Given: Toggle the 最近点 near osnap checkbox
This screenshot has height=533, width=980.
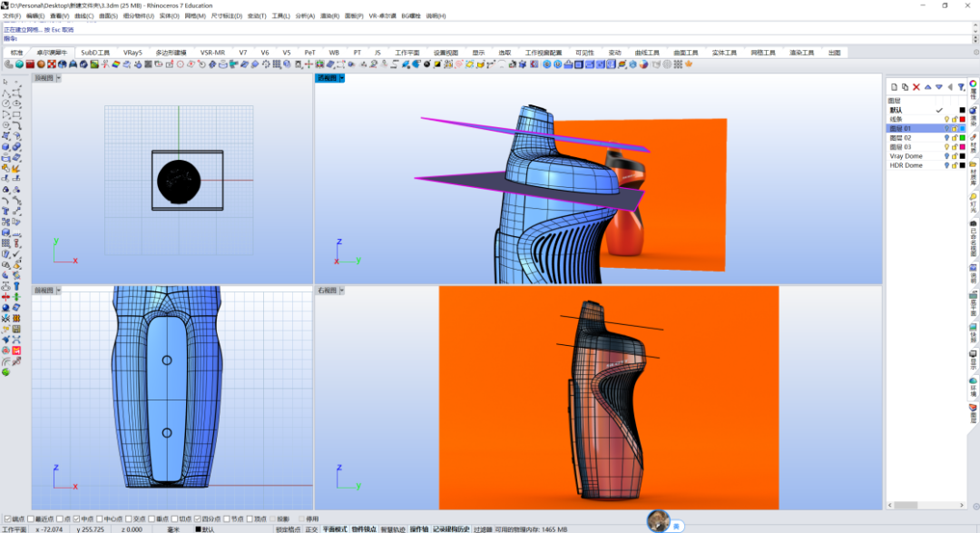Looking at the screenshot, I should pyautogui.click(x=31, y=518).
